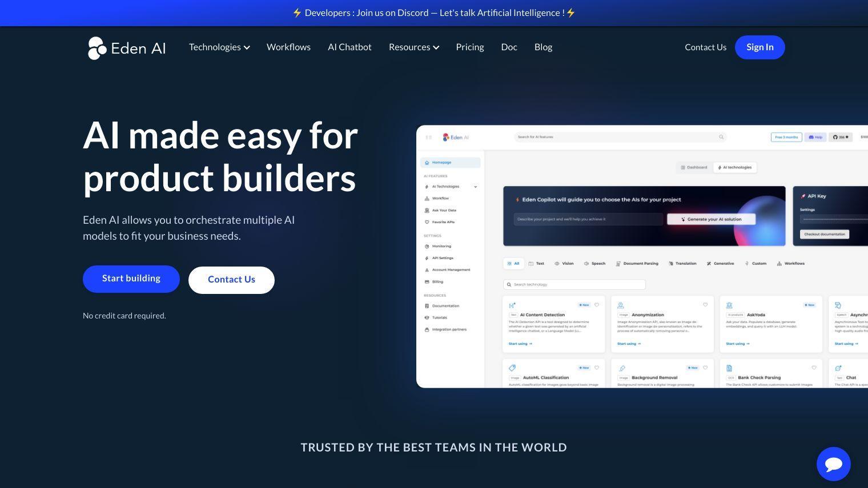Click the Billing card icon in sidebar
Image resolution: width=868 pixels, height=488 pixels.
[x=427, y=282]
